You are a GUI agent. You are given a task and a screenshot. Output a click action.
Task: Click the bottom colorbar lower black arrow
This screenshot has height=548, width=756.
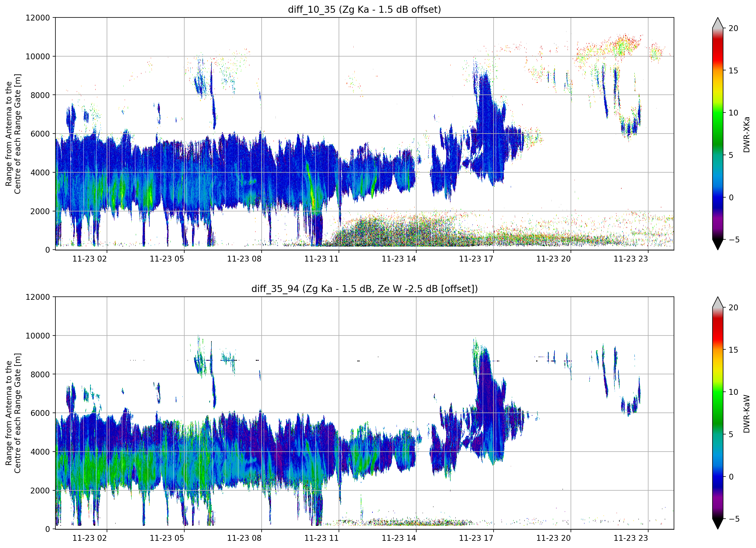[717, 524]
